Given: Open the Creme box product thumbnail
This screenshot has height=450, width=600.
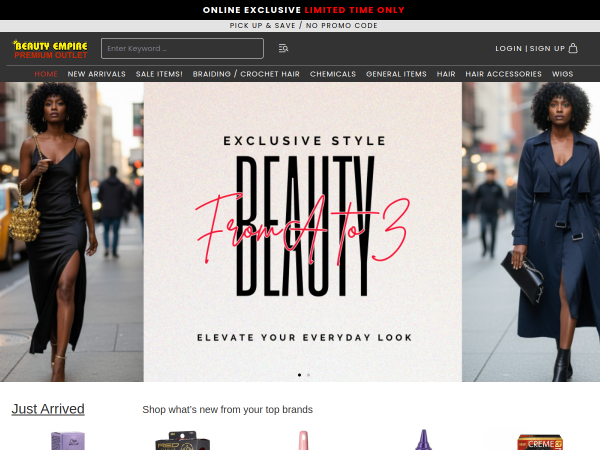Looking at the screenshot, I should coord(540,442).
